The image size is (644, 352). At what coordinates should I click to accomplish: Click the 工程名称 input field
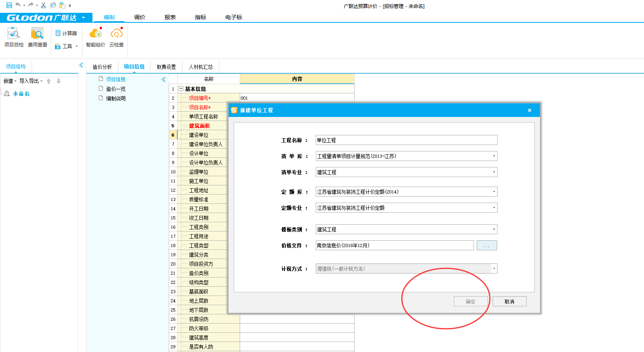tap(406, 140)
